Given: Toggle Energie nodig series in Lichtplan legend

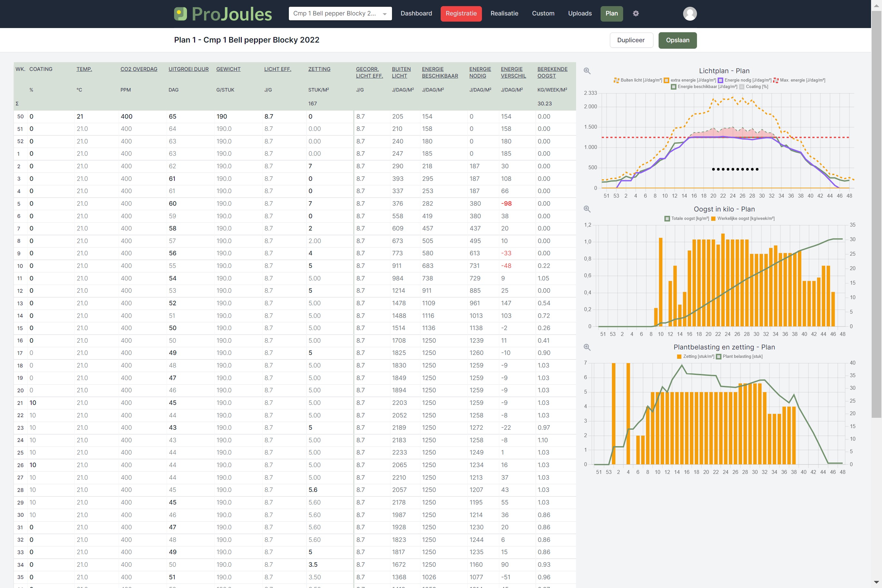Looking at the screenshot, I should tap(720, 80).
